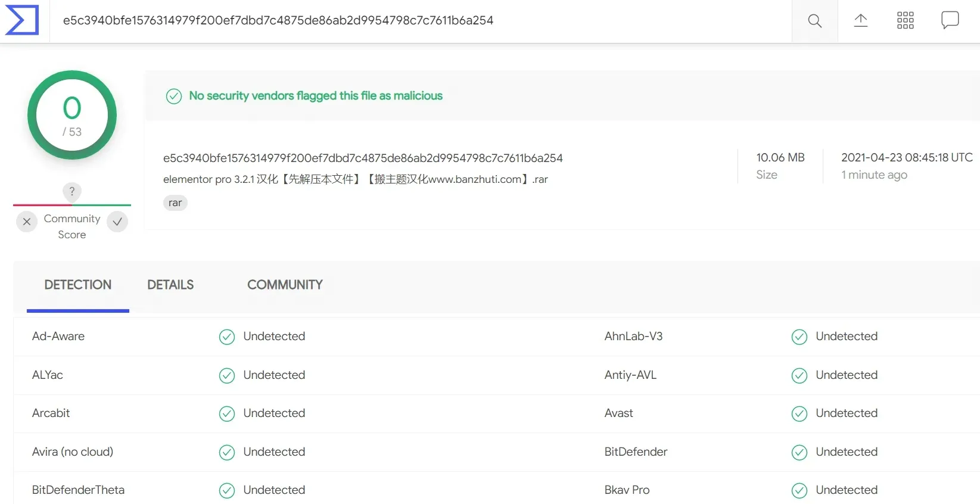
Task: Click the Undetected result for Bkav Pro
Action: pos(847,490)
